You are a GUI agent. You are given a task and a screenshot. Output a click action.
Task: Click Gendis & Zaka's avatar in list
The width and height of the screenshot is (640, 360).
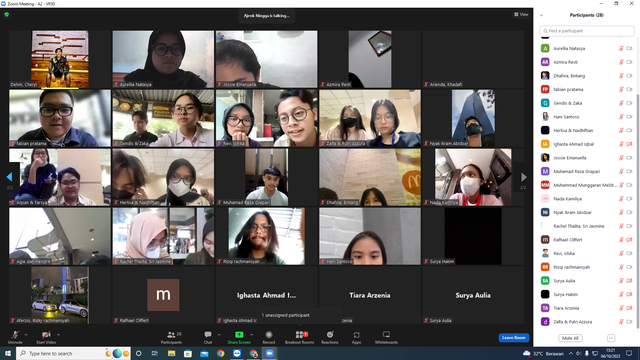pyautogui.click(x=545, y=103)
